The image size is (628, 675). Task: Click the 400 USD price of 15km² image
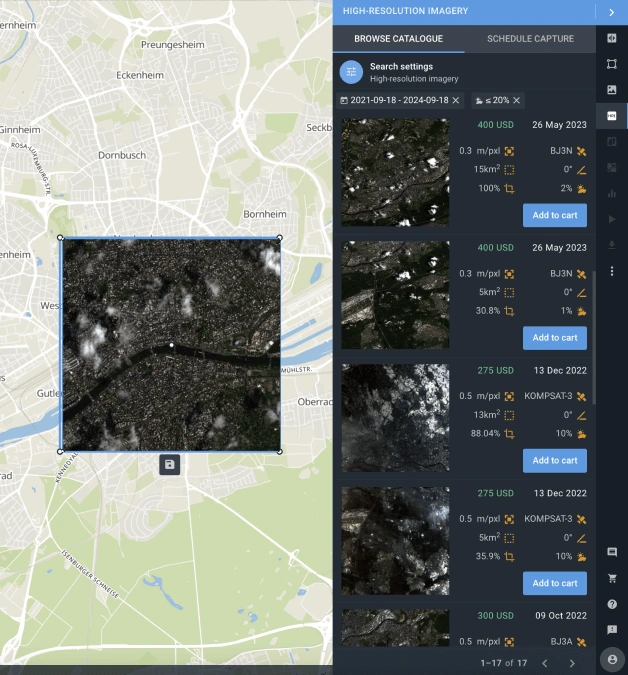coord(495,125)
